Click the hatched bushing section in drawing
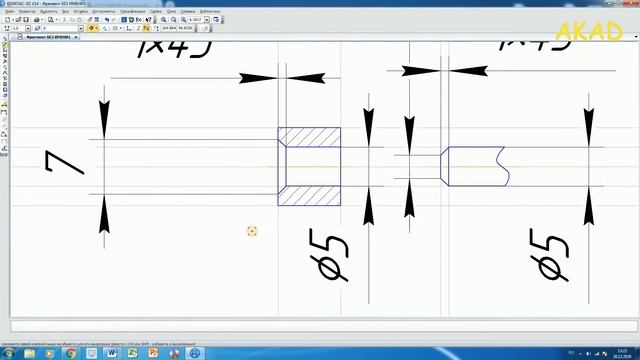Viewport: 640px width, 360px height. click(309, 167)
